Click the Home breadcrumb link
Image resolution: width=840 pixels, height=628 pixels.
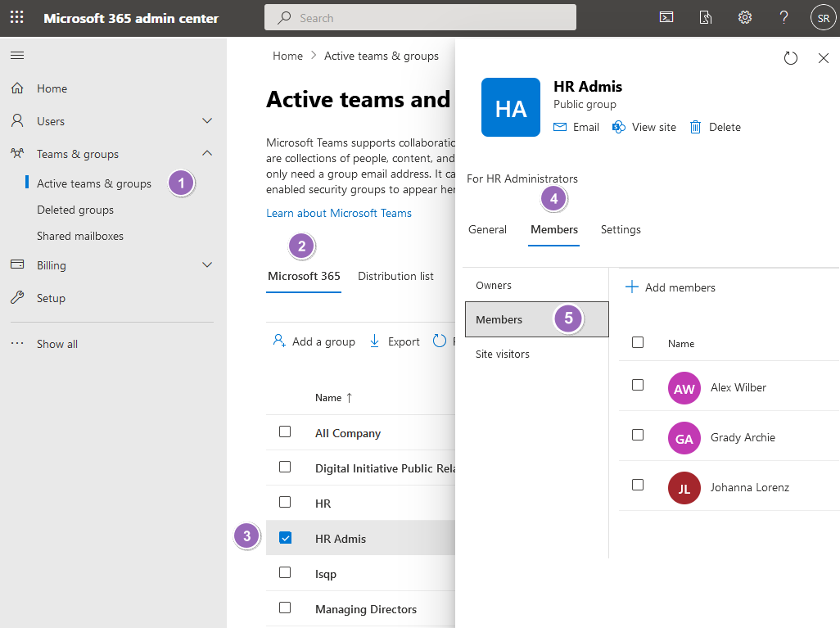(x=287, y=56)
